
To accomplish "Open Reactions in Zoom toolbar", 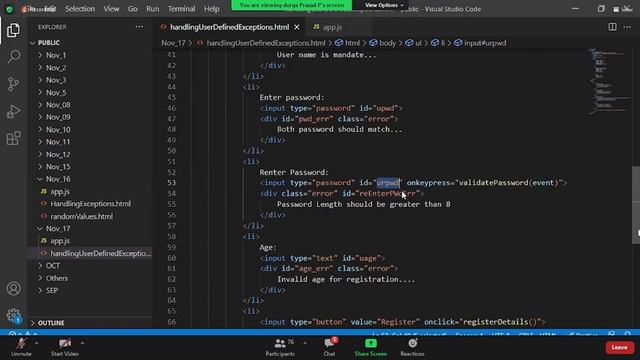I will (x=412, y=347).
